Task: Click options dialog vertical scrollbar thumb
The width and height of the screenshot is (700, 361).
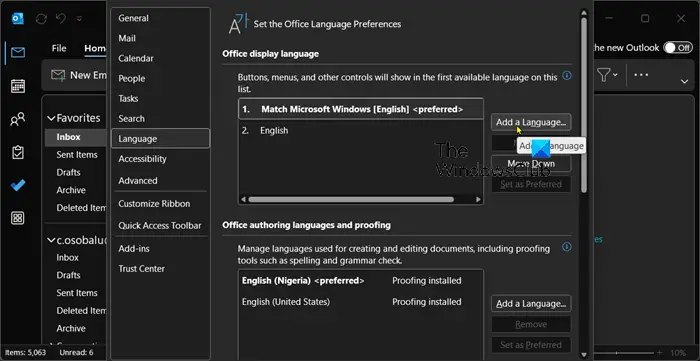Action: point(584,105)
